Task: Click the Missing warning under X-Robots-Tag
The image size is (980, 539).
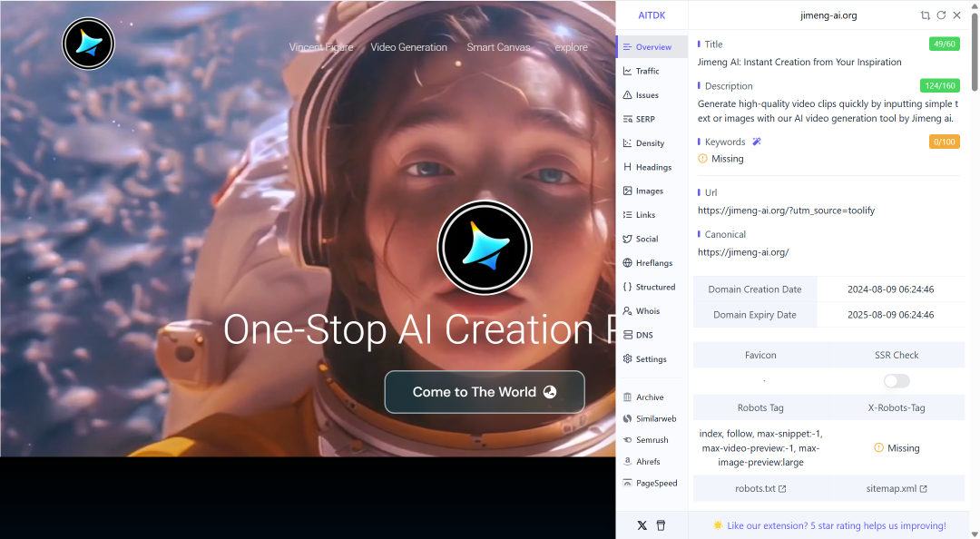Action: 897,447
